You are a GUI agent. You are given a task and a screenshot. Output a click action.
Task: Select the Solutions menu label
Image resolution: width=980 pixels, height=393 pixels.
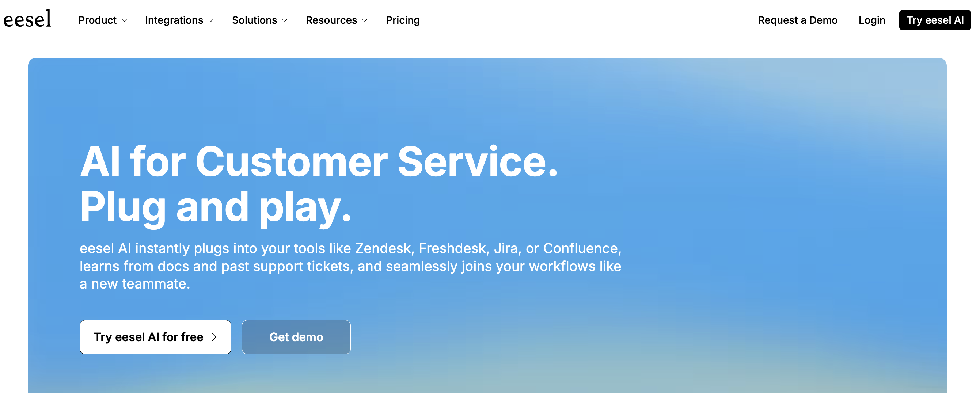pos(254,20)
